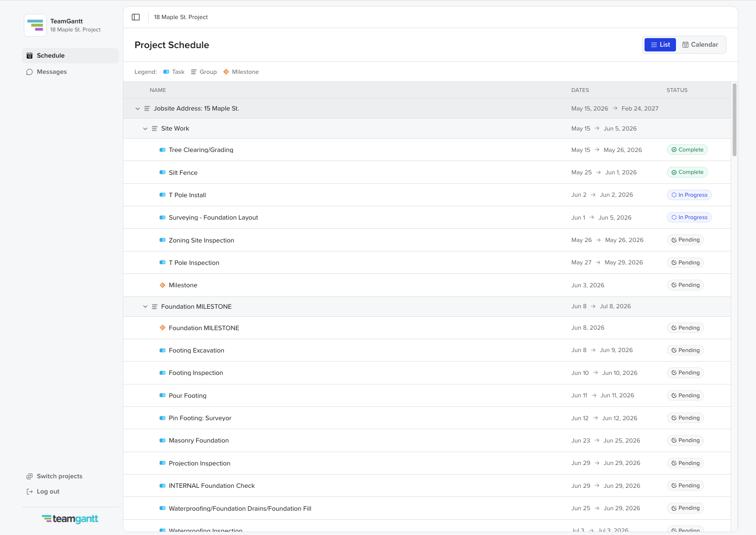Select the Surveying - Foundation Layout task name

pos(213,218)
